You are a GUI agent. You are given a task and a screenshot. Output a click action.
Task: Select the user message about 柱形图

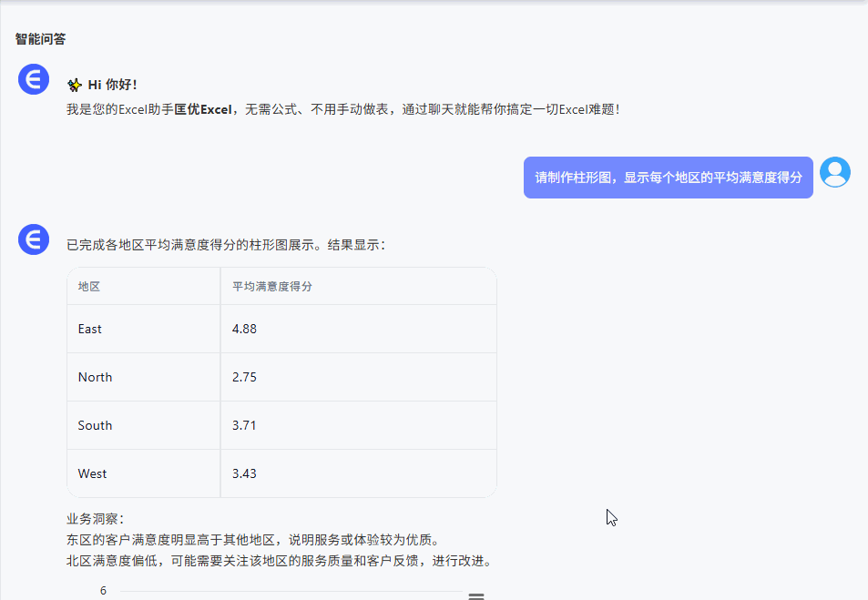click(x=669, y=178)
